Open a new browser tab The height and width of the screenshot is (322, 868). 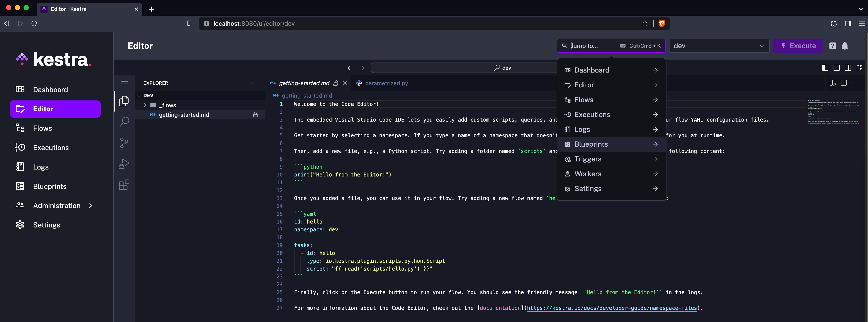tap(151, 9)
